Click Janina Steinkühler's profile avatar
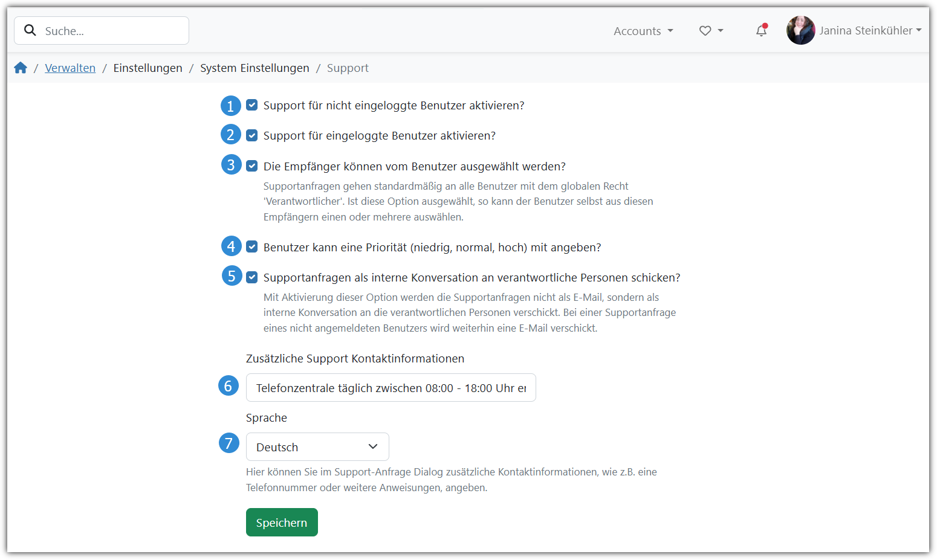Image resolution: width=937 pixels, height=560 pixels. (800, 30)
